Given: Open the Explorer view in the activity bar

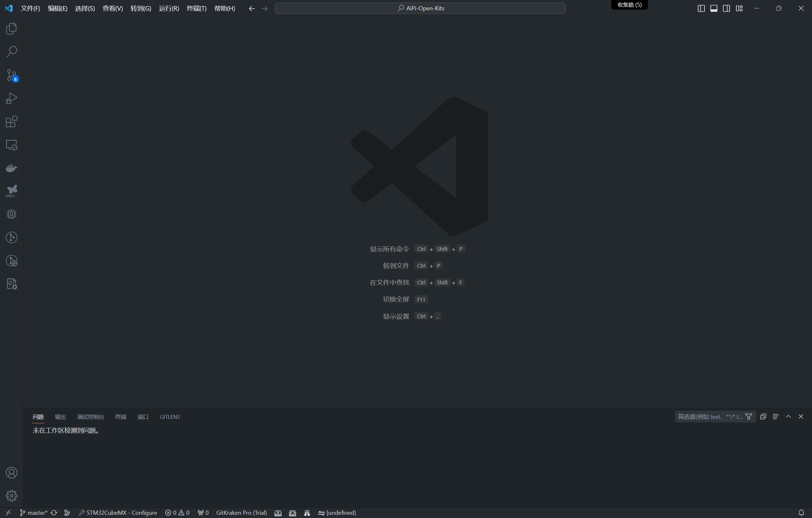Looking at the screenshot, I should point(12,28).
